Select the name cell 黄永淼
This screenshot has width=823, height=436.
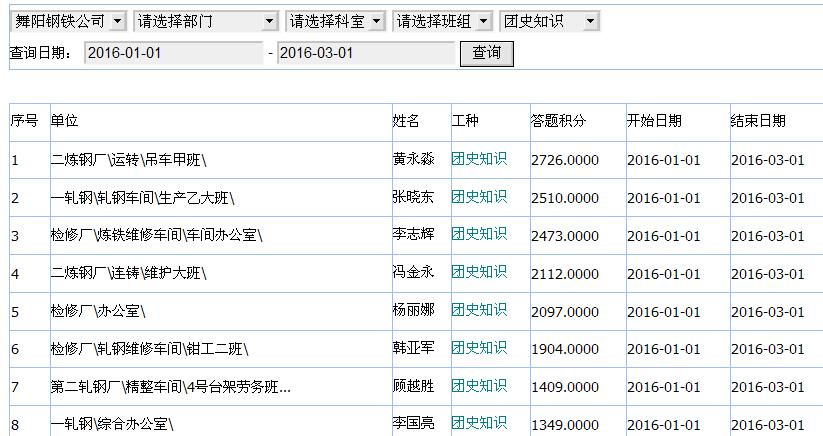pyautogui.click(x=413, y=159)
